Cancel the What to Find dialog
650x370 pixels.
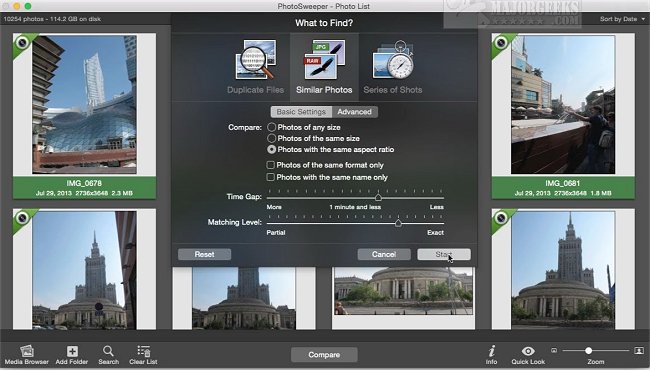click(384, 254)
